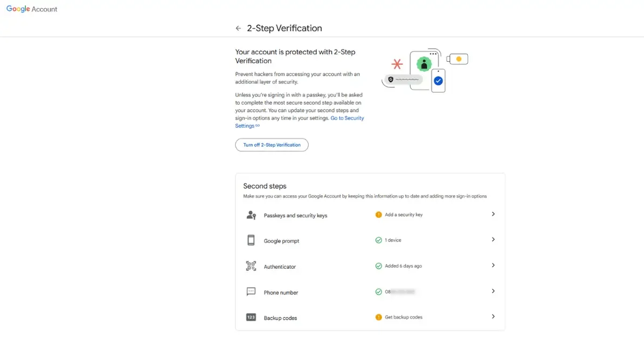This screenshot has width=644, height=338.
Task: Click the Phone number message icon
Action: point(251,292)
